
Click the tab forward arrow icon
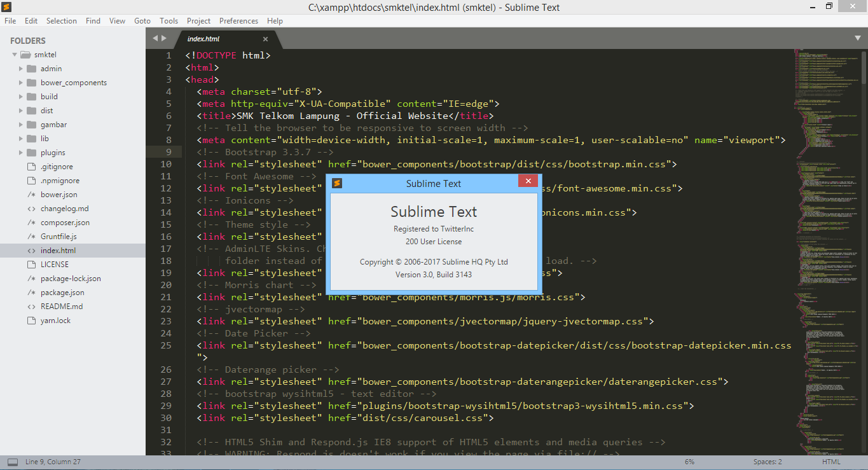(x=164, y=38)
